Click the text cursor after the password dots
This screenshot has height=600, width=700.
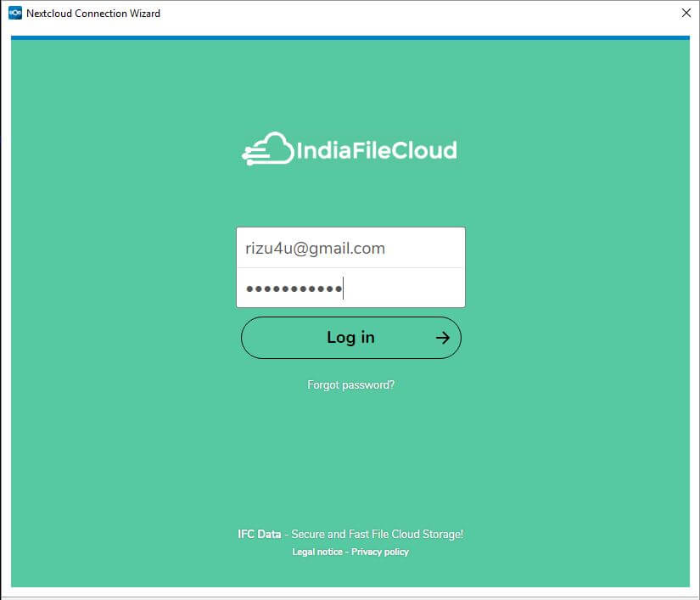[342, 288]
